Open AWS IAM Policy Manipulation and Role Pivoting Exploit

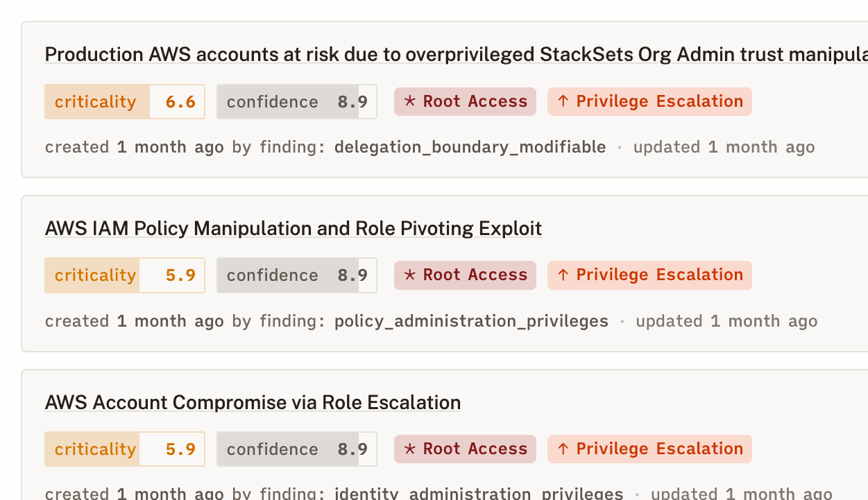coord(293,228)
